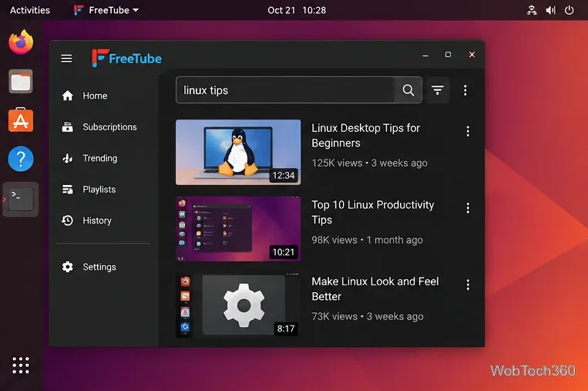Show Applications grid in the dock
The height and width of the screenshot is (391, 588).
click(21, 365)
